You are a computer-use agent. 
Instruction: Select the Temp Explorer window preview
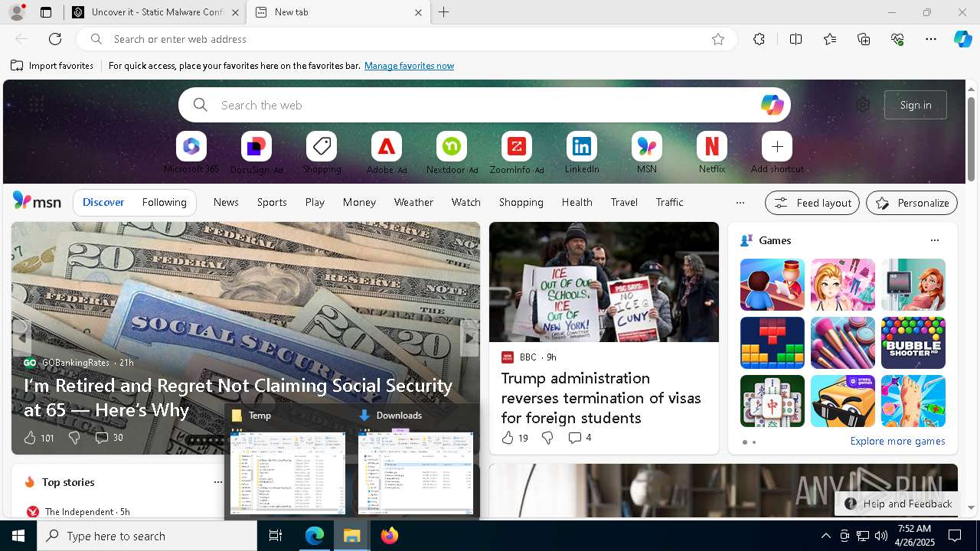tap(288, 461)
